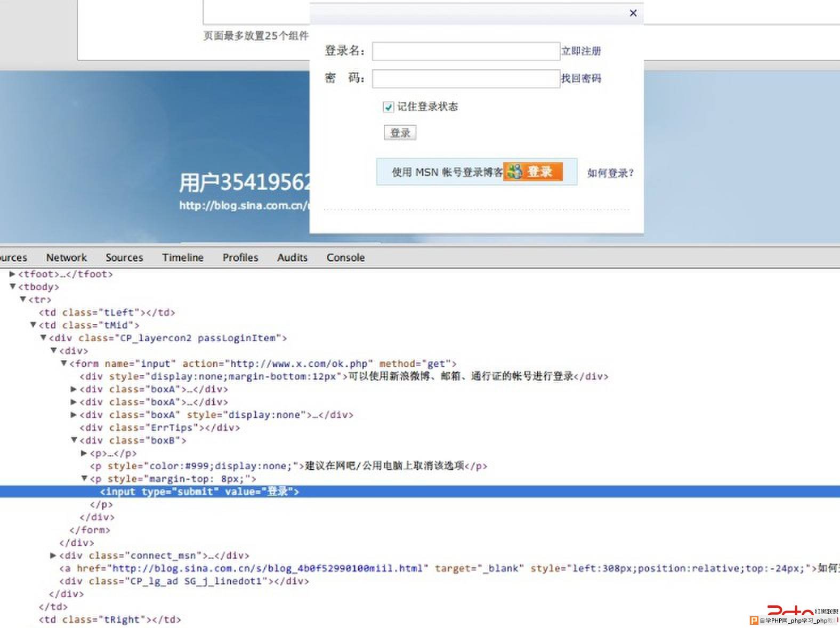Click the http://blog.sina.com.cn/ URL under the username
The height and width of the screenshot is (628, 840).
point(244,205)
